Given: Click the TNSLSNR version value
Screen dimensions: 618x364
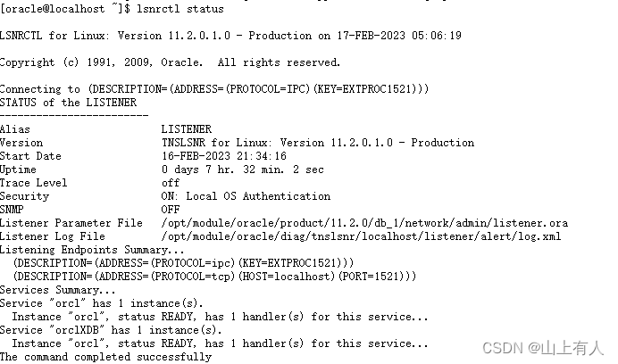Looking at the screenshot, I should tap(318, 143).
